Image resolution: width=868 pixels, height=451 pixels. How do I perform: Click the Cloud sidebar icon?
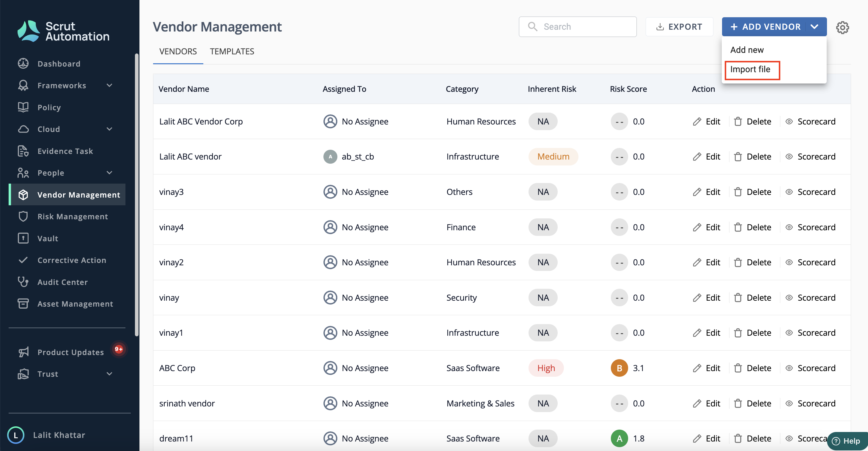(x=23, y=129)
